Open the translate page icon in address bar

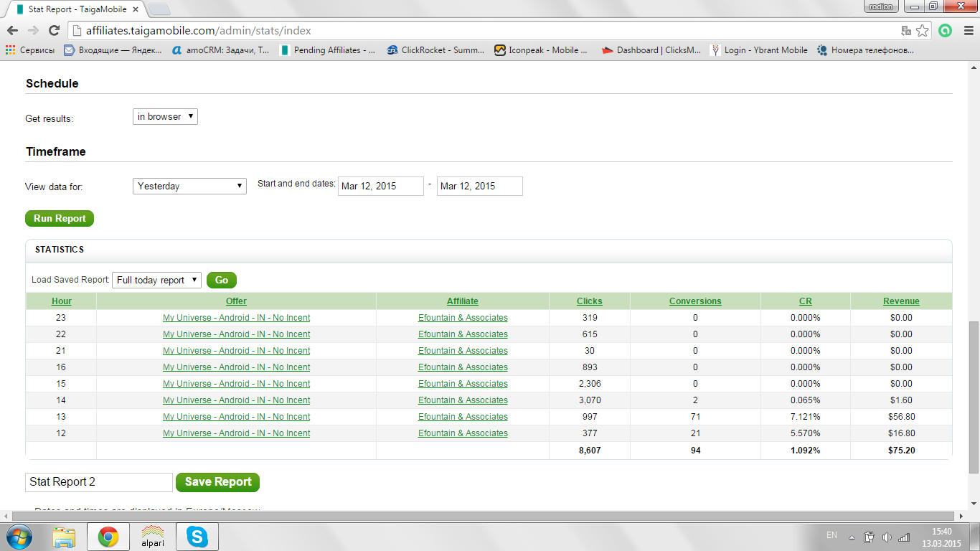[x=907, y=31]
